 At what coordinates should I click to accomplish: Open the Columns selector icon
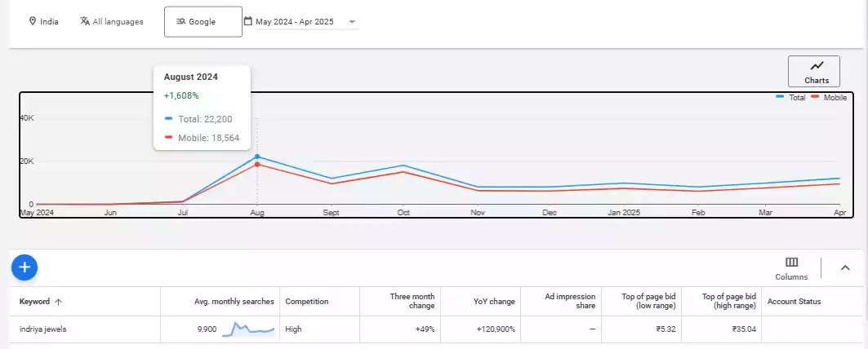[x=791, y=262]
